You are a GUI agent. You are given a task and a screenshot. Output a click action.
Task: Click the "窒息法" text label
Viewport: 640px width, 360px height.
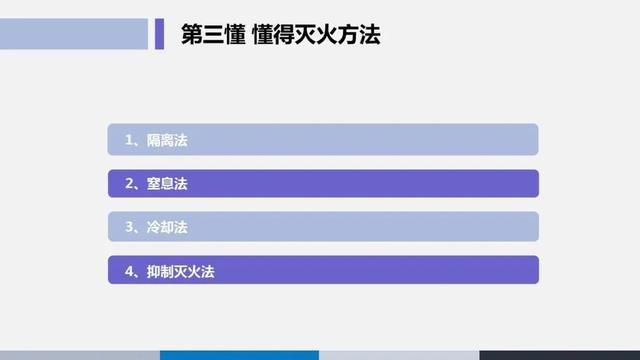(167, 184)
